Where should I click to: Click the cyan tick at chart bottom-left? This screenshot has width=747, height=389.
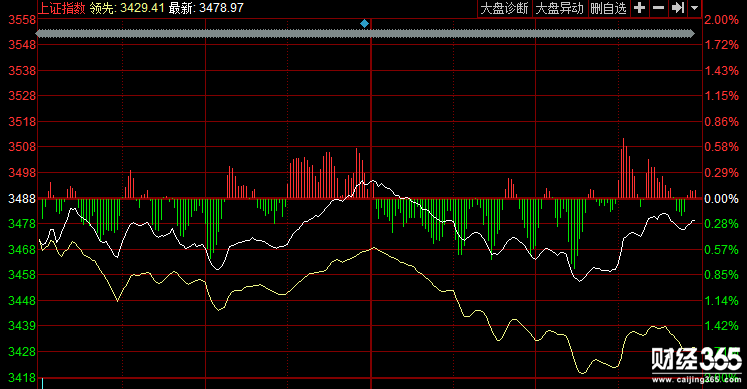point(42,383)
